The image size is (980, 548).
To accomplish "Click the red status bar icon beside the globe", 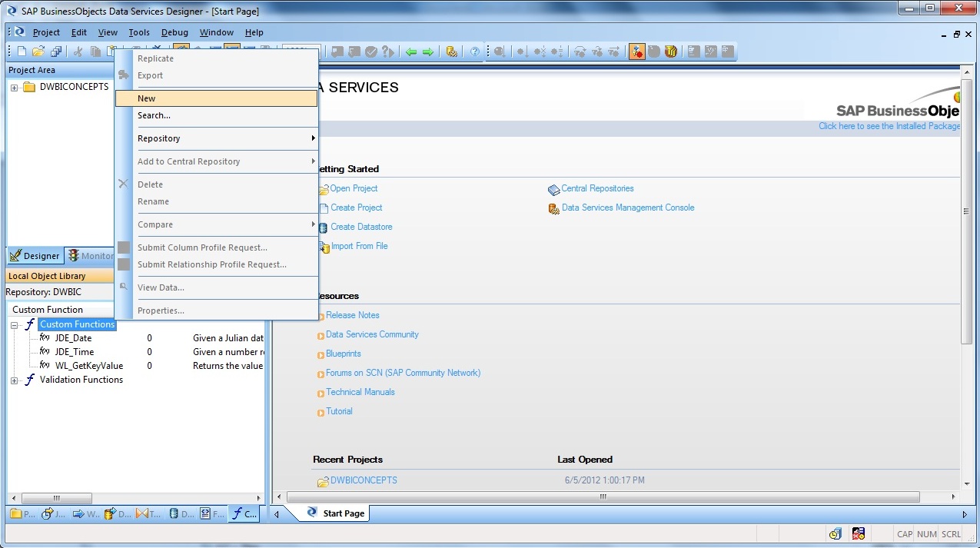I will point(859,533).
